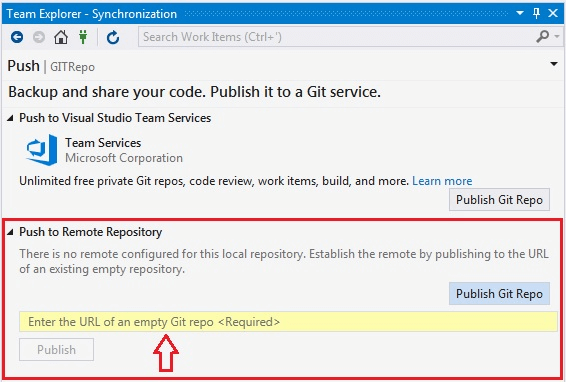Go back using the Back arrow icon
Screen dimensions: 566x382
17,37
